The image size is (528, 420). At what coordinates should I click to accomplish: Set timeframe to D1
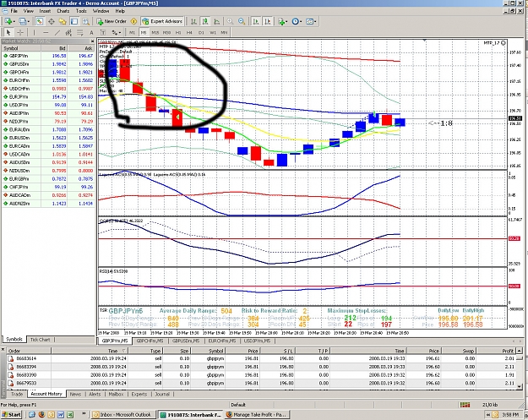[x=201, y=33]
